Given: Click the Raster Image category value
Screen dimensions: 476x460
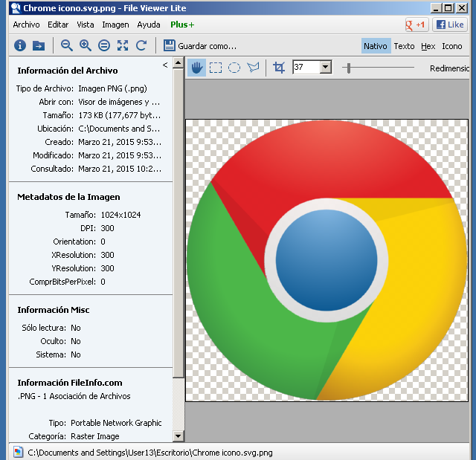Looking at the screenshot, I should (95, 436).
